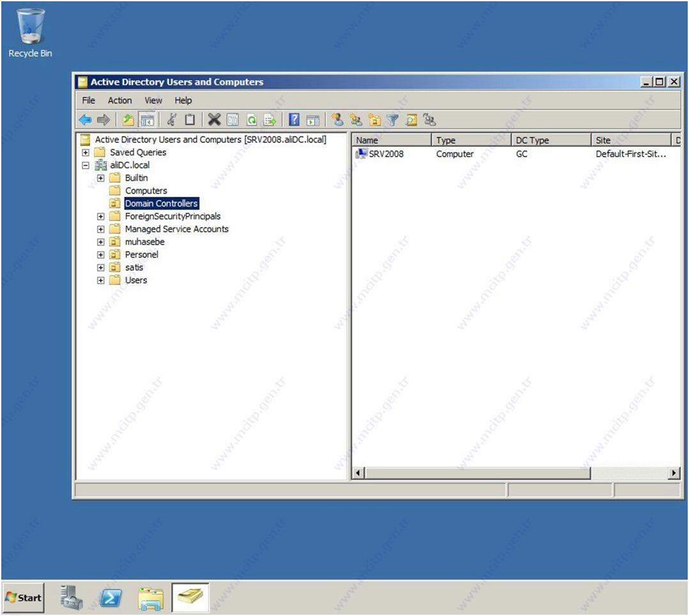Expand Managed Service Accounts container
This screenshot has width=689, height=616.
100,229
